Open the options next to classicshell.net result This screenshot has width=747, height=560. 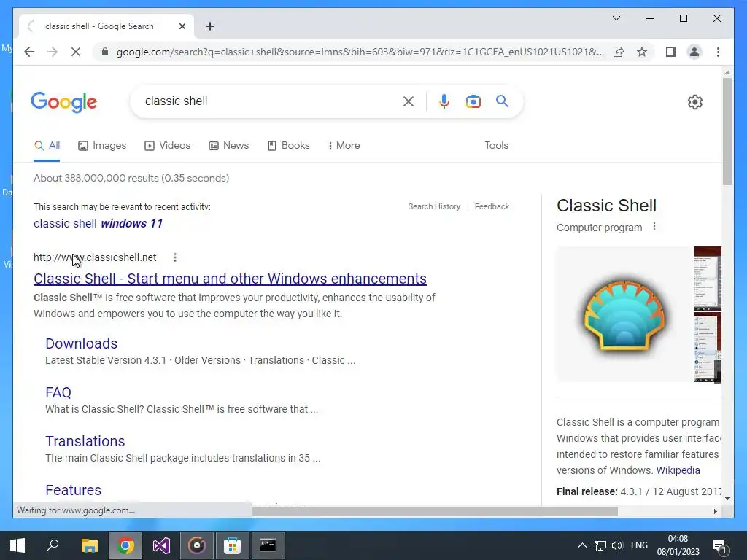(x=175, y=257)
